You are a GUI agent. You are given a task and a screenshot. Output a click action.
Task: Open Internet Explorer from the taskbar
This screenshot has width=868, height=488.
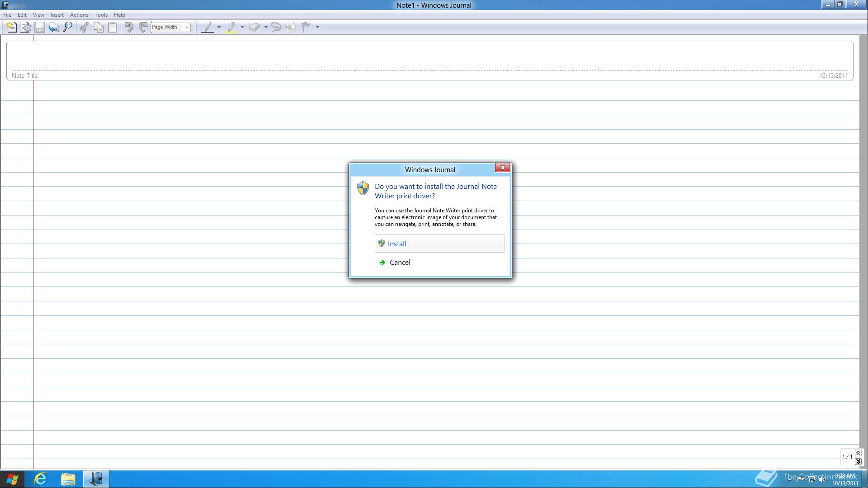click(x=41, y=479)
